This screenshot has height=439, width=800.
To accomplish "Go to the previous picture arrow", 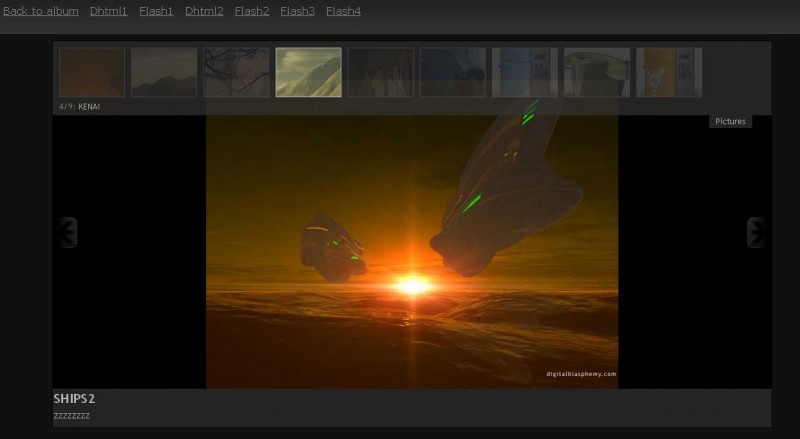I will pyautogui.click(x=67, y=233).
